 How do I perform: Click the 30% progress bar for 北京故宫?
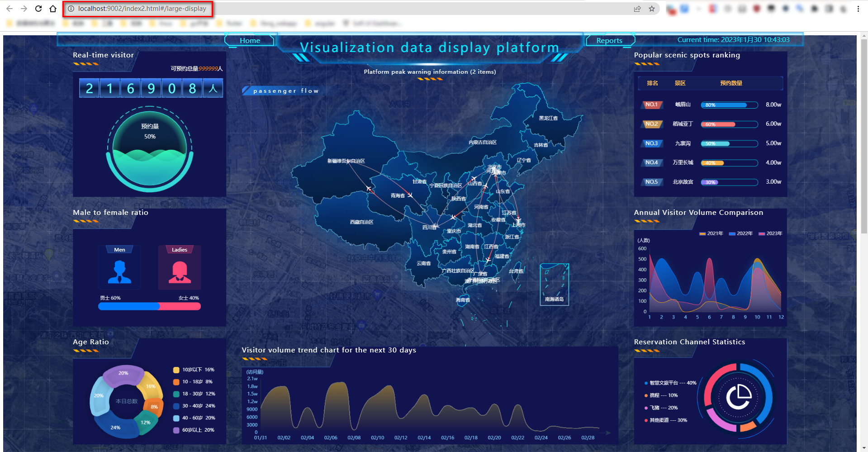(x=729, y=182)
